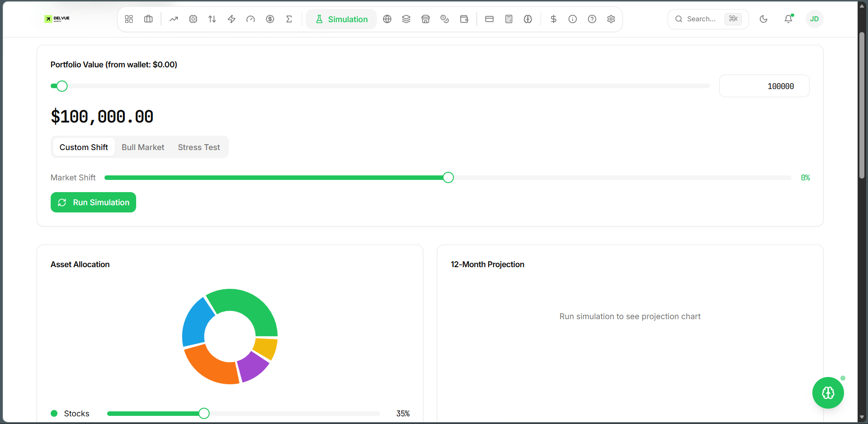Click the info circle icon
868x424 pixels.
click(x=573, y=19)
